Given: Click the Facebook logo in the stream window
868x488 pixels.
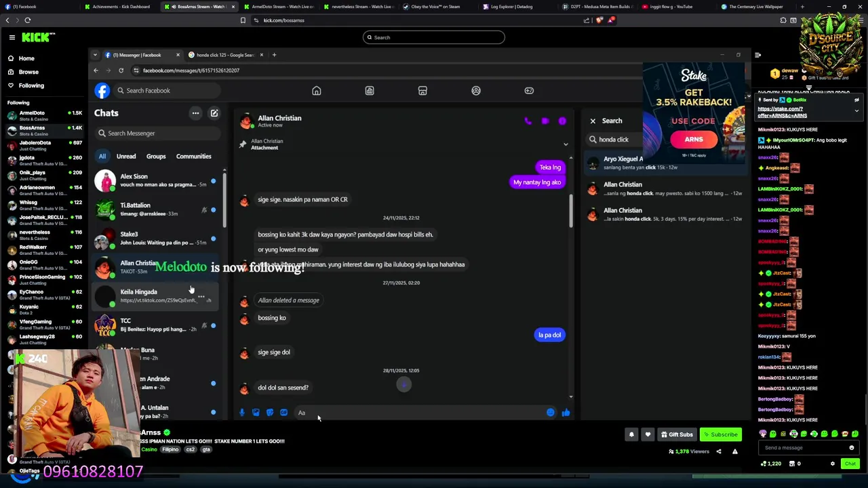Looking at the screenshot, I should 102,90.
